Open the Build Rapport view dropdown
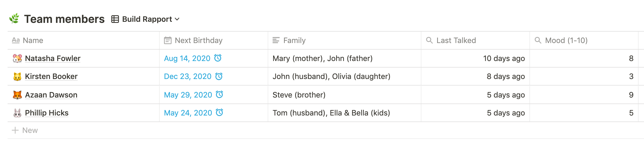644x146 pixels. tap(146, 19)
